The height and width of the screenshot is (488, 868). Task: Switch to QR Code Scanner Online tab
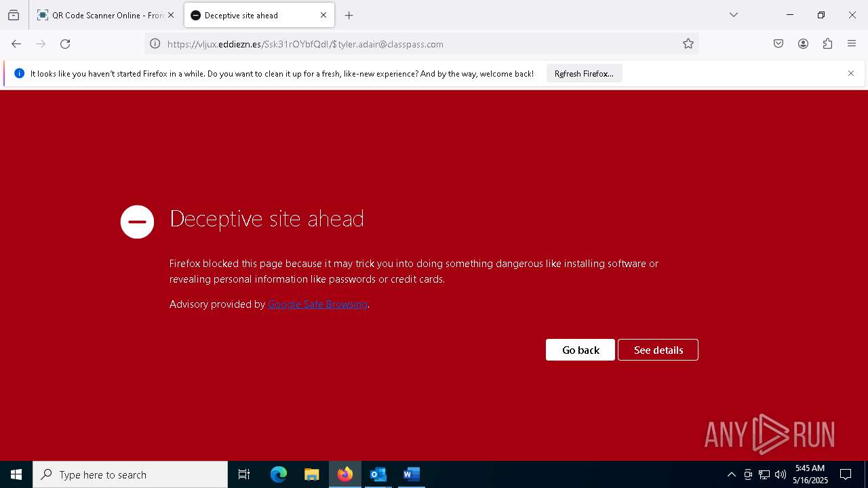(106, 15)
